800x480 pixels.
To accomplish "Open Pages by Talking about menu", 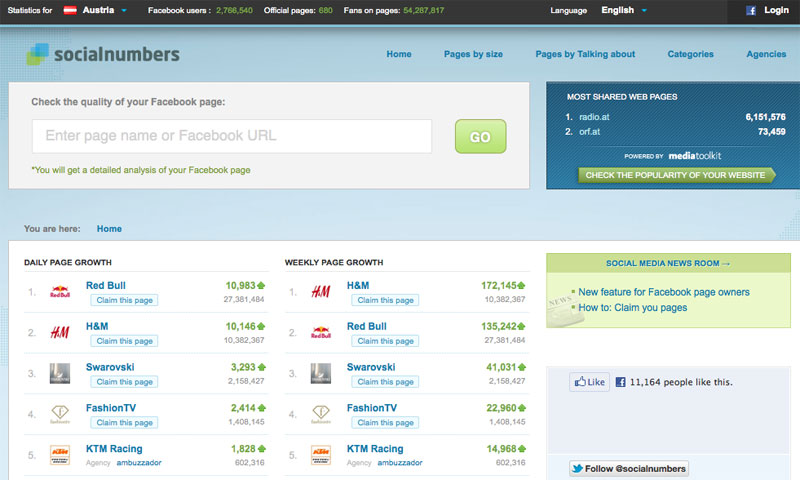I will pyautogui.click(x=585, y=54).
